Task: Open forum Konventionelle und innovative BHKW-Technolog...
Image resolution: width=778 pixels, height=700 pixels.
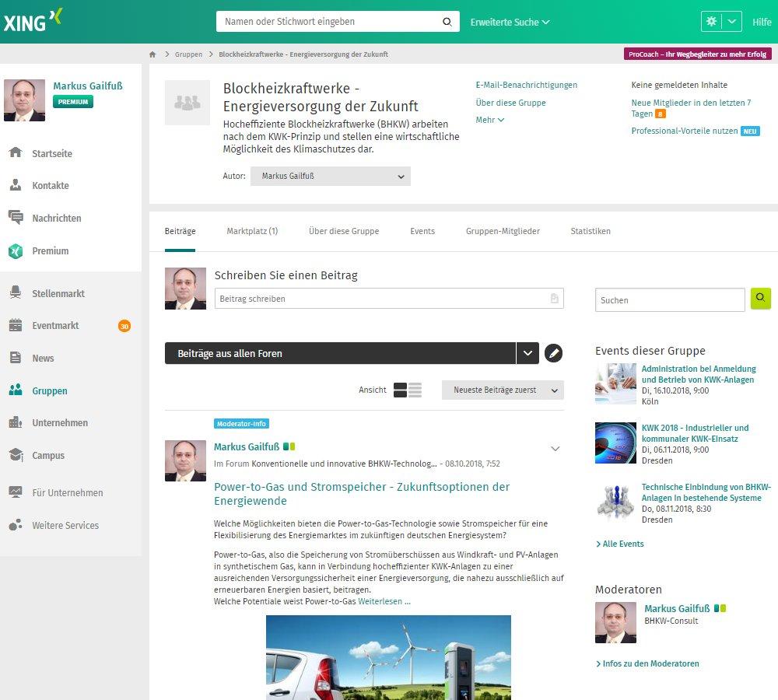Action: (x=345, y=464)
